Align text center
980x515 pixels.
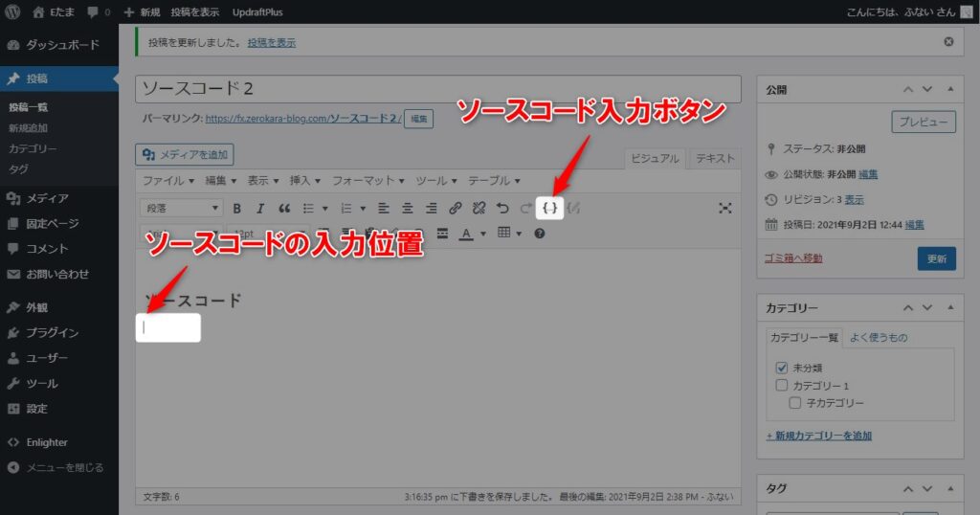click(x=408, y=208)
